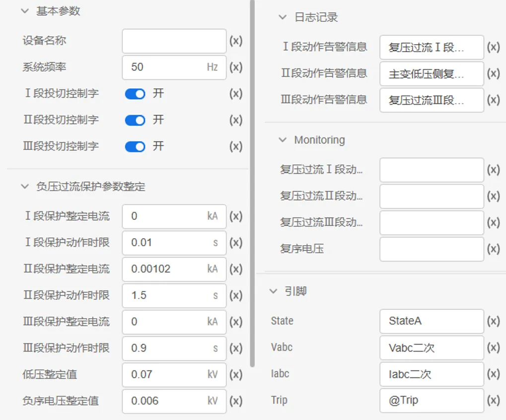Select the Ⅲ段动作告警信息 text field

point(431,100)
